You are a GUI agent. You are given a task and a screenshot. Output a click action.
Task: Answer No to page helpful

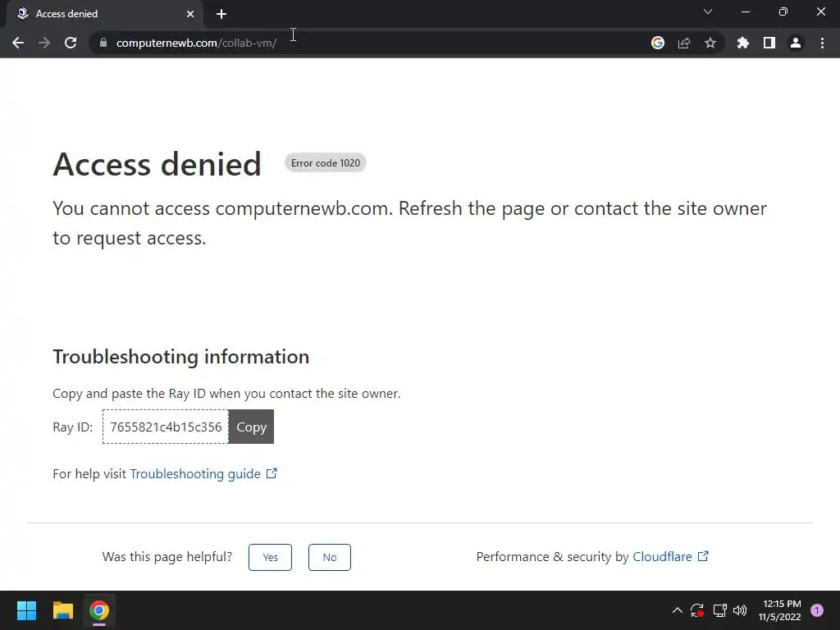pos(330,557)
